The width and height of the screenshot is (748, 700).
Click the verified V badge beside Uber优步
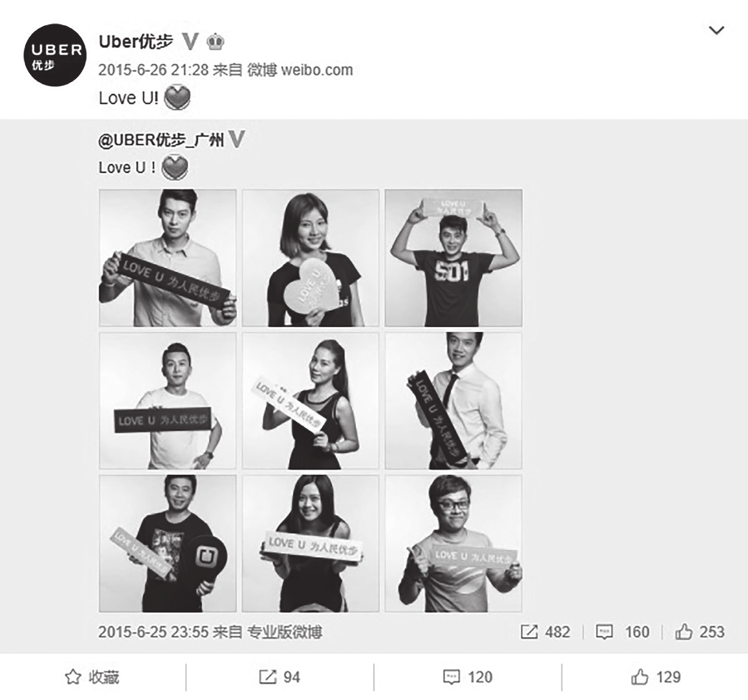coord(190,42)
